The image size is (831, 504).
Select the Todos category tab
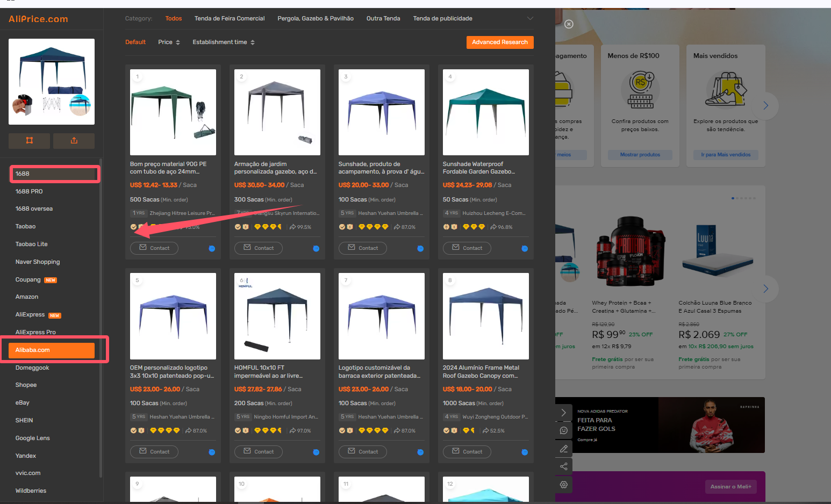point(174,18)
